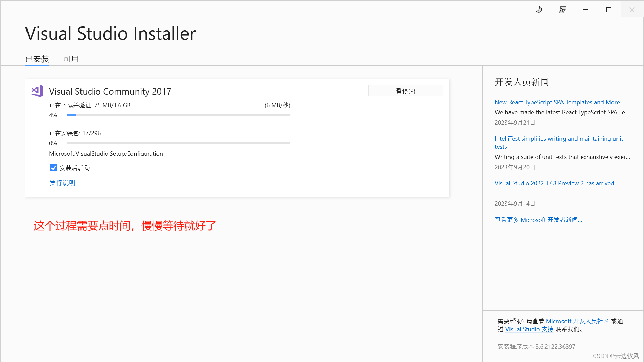Open Microsoft 开发人员社区 link
This screenshot has width=644, height=362.
pyautogui.click(x=577, y=321)
